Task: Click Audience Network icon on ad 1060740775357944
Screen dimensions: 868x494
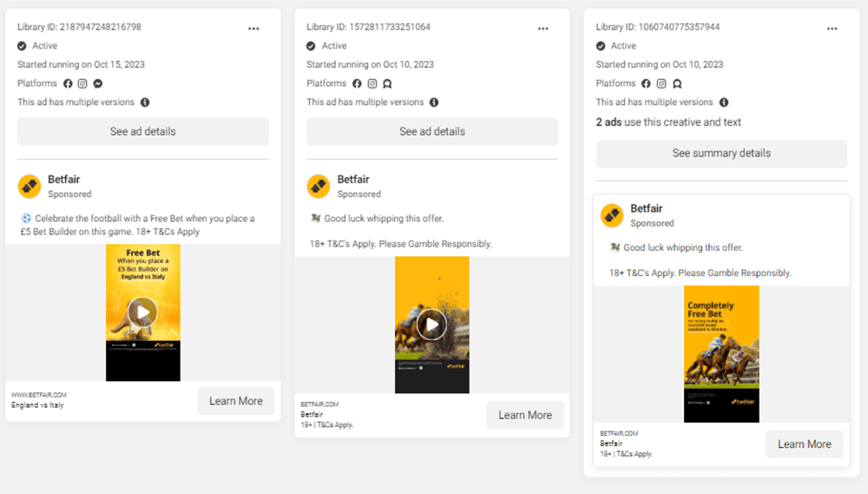Action: (677, 83)
